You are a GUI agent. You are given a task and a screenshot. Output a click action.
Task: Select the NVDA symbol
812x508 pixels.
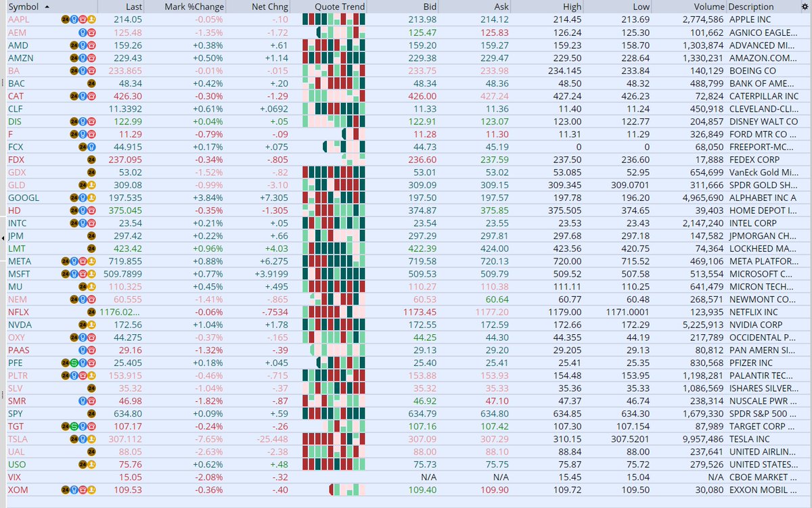(x=20, y=325)
